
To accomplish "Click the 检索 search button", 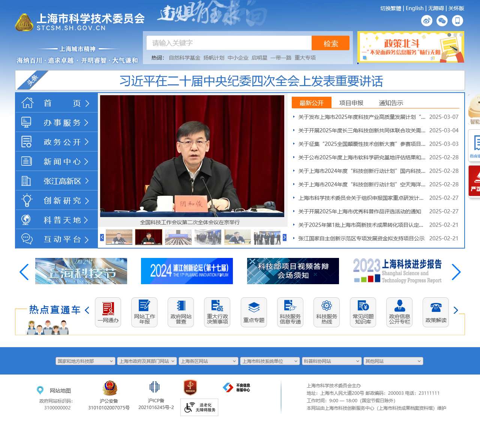I will (330, 43).
